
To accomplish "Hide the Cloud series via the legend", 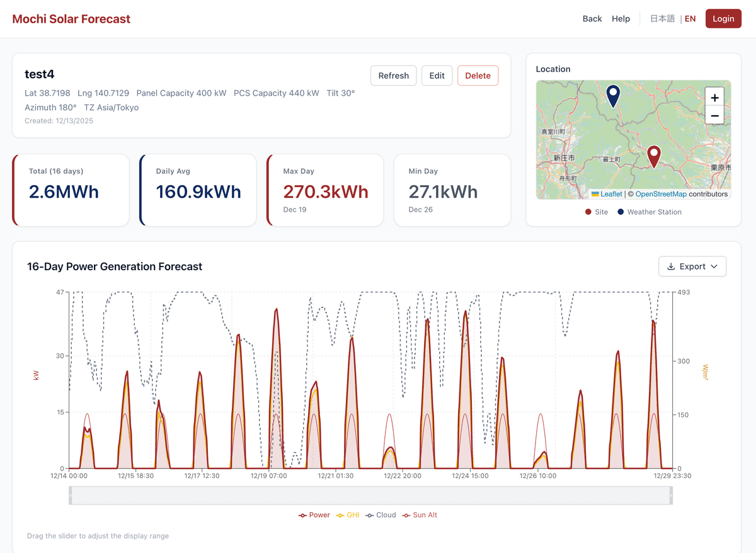I will click(x=381, y=515).
